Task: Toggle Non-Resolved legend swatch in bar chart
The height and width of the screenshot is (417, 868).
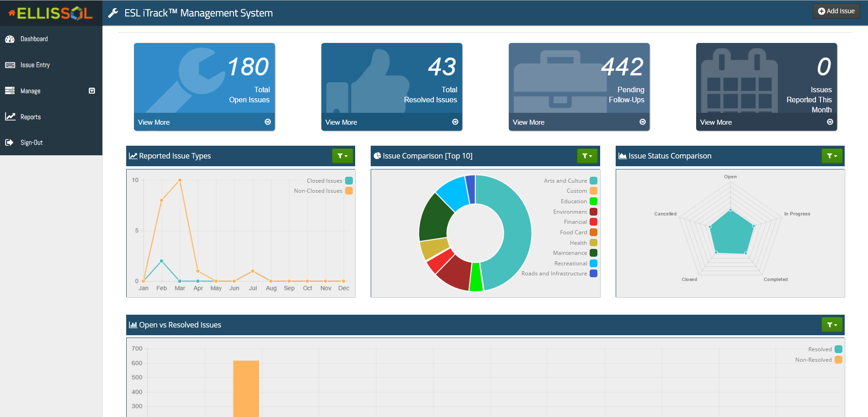Action: (x=838, y=360)
